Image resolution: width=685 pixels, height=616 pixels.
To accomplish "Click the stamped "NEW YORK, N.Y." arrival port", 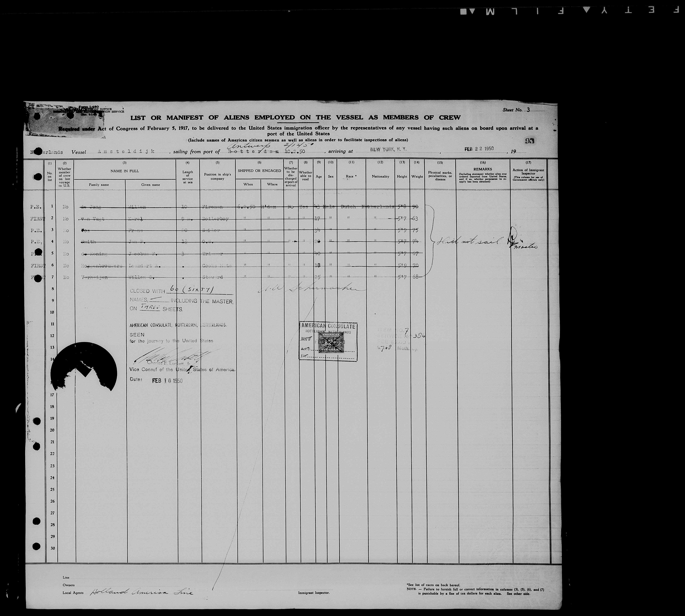I will point(388,149).
